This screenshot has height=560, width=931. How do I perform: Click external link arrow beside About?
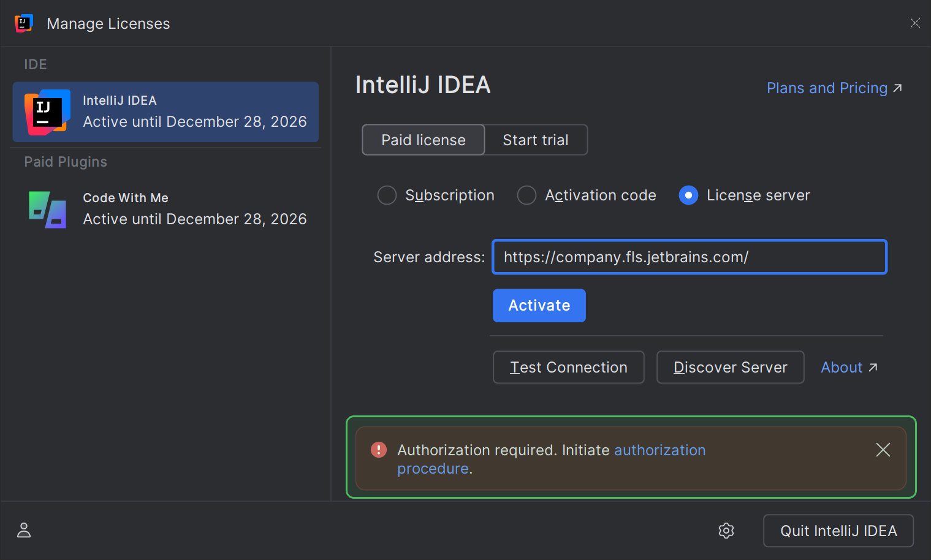[873, 367]
